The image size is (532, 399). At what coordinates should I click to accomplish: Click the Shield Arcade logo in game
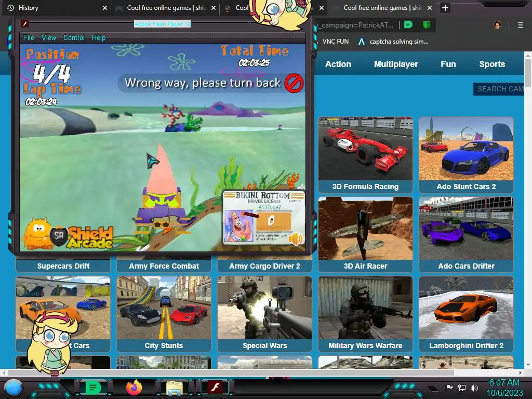tap(68, 234)
